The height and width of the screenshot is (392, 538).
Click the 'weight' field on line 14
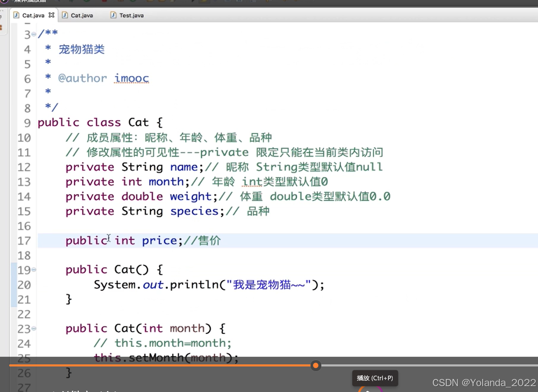tap(191, 197)
